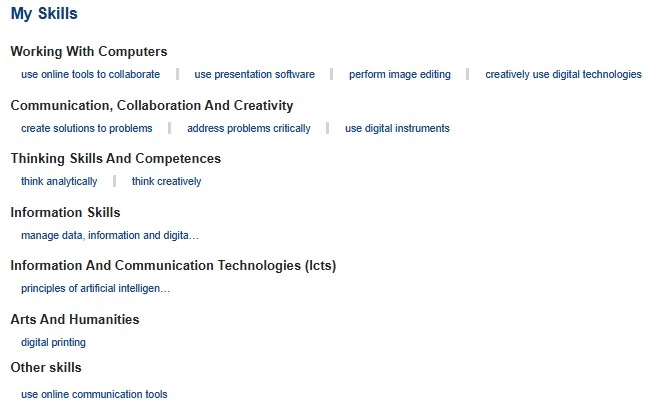Open 'think creatively' skill
664x408 pixels.
coord(166,181)
